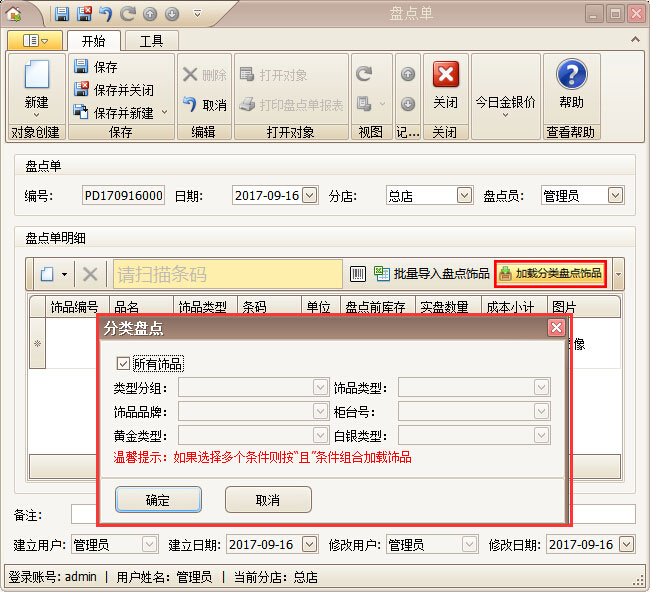The width and height of the screenshot is (650, 592).
Task: Close the Category Inventory (分类盘点) dialog
Action: click(x=555, y=328)
